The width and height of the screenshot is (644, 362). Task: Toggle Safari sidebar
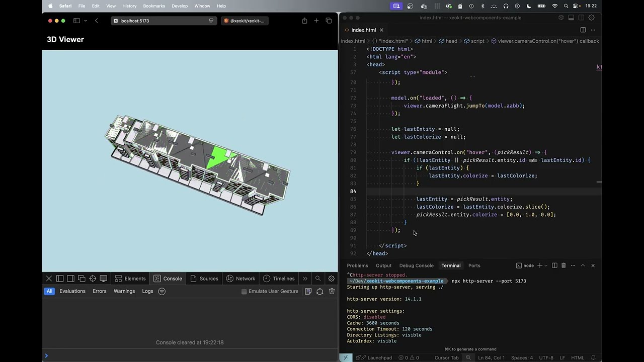point(76,21)
